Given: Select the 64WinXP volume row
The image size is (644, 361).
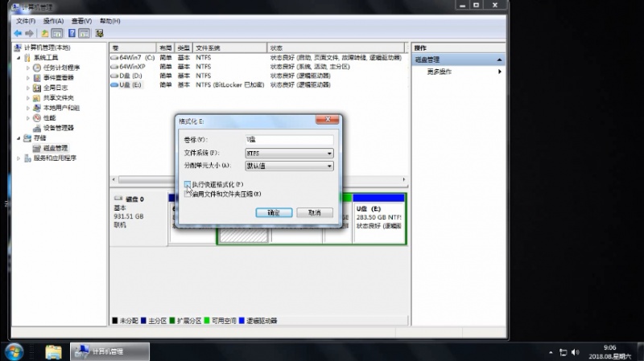Looking at the screenshot, I should click(258, 67).
